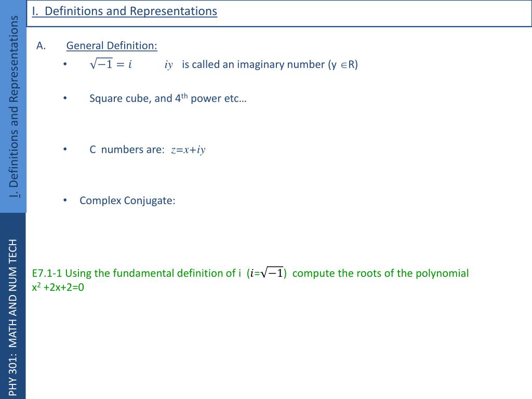Click the i=√−1 expression in exercise
532x399 pixels.
[267, 273]
